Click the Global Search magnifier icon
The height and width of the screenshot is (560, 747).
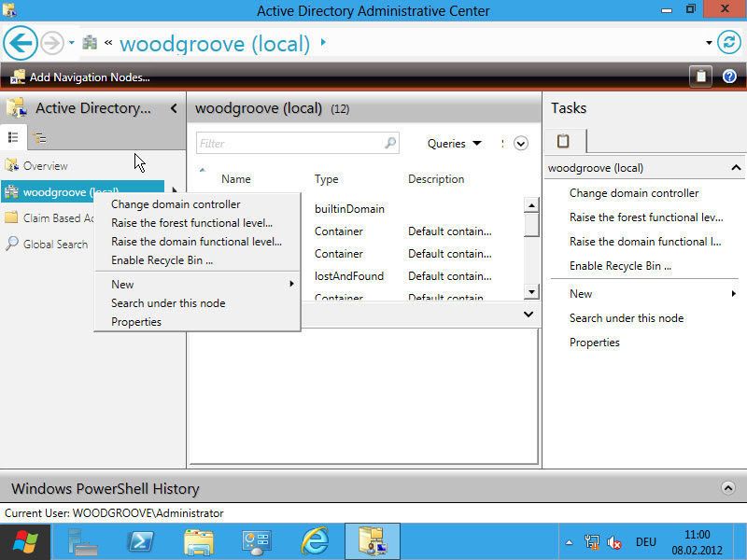[x=12, y=244]
